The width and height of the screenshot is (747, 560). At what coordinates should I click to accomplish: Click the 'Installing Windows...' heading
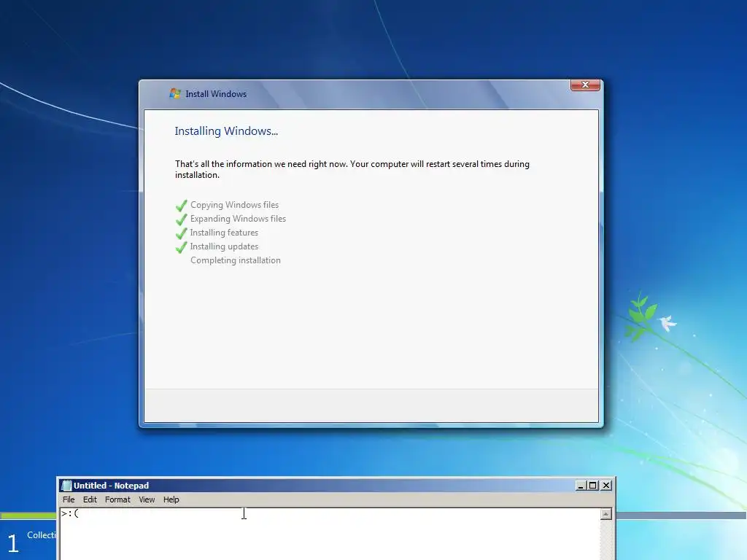click(x=226, y=131)
